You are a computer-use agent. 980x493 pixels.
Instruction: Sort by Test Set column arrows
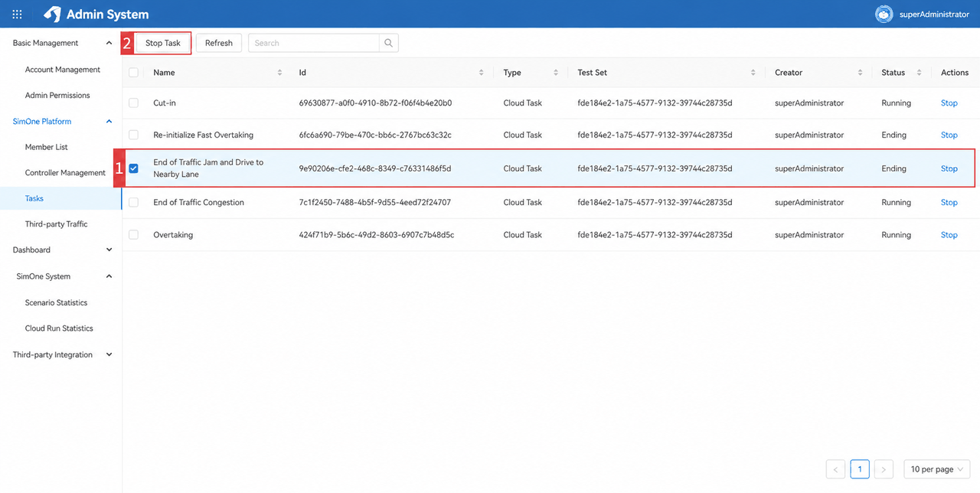pos(753,73)
